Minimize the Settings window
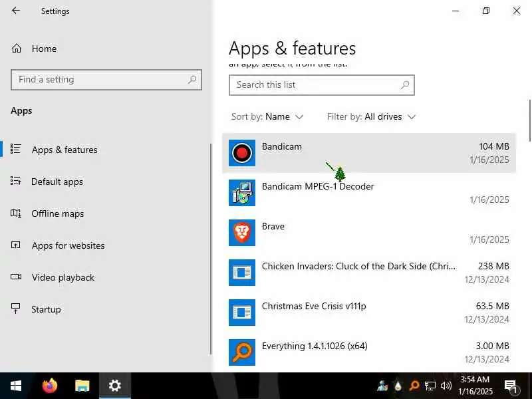This screenshot has width=532, height=399. pos(456,11)
